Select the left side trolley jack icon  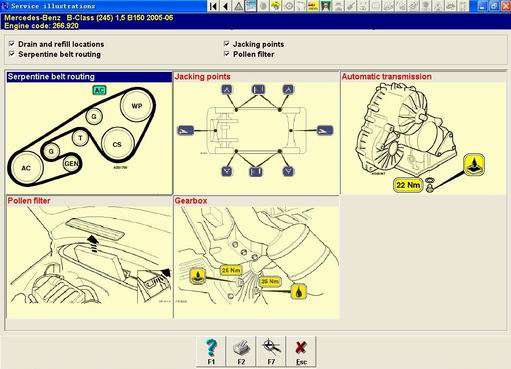tap(186, 130)
